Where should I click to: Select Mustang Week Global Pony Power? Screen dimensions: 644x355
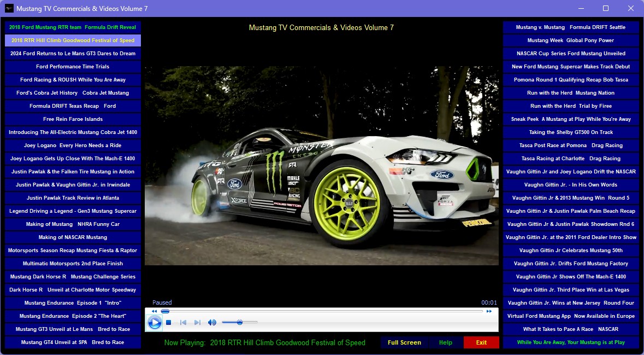(571, 40)
